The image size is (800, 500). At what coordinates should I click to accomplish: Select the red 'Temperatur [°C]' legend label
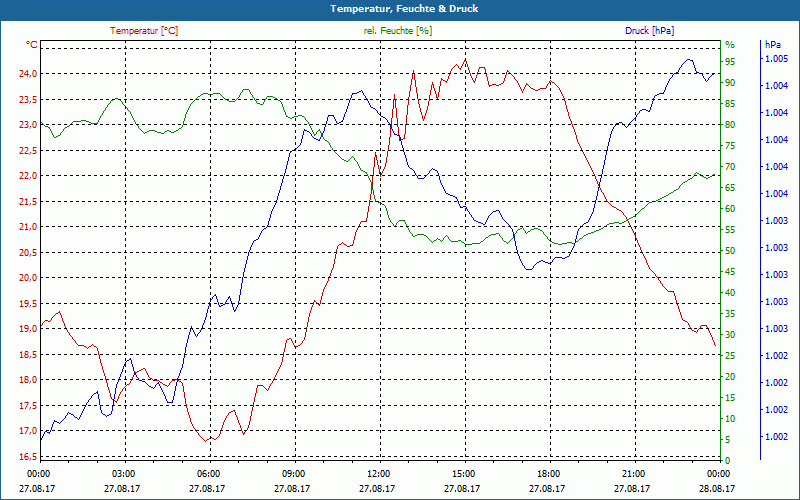[144, 31]
